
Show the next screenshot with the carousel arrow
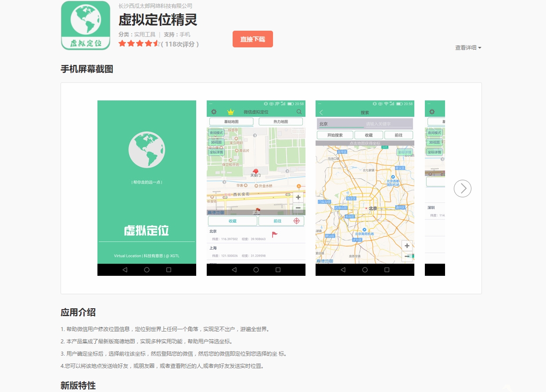463,189
